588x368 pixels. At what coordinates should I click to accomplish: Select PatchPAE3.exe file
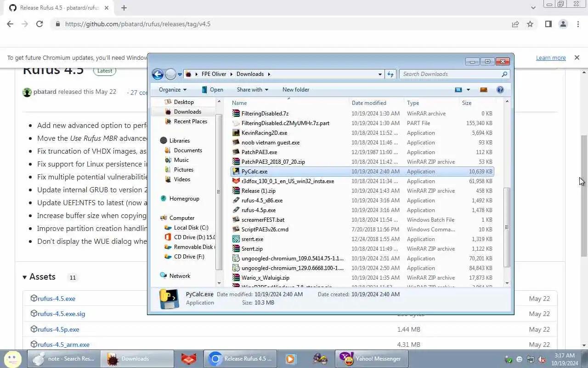pos(259,152)
